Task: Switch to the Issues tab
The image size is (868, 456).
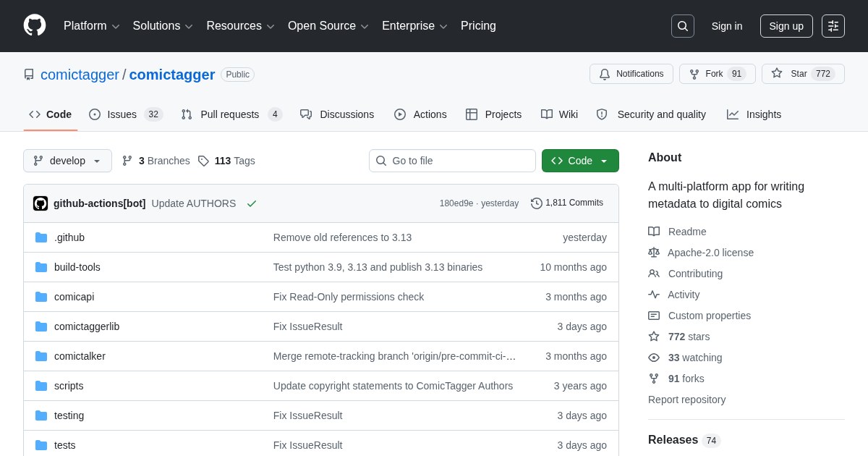Action: point(126,114)
